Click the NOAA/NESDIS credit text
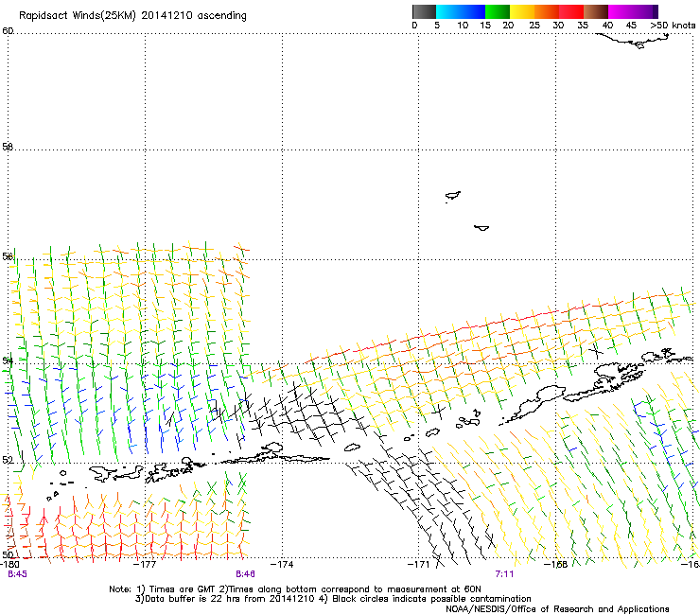Viewport: 700px width, 615px height. [557, 609]
